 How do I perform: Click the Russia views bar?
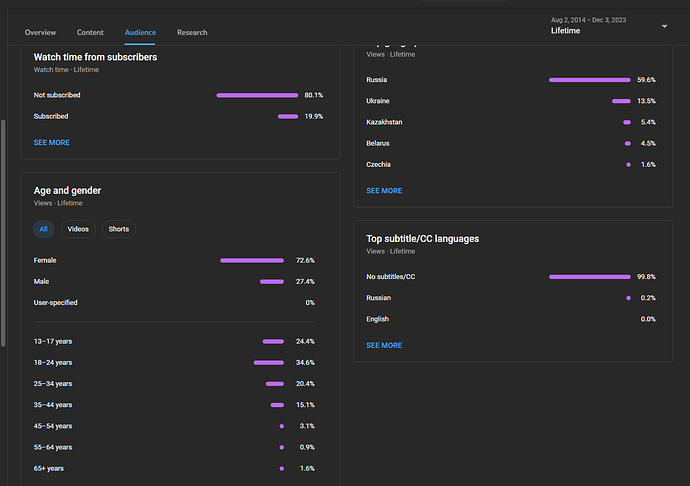coord(590,80)
